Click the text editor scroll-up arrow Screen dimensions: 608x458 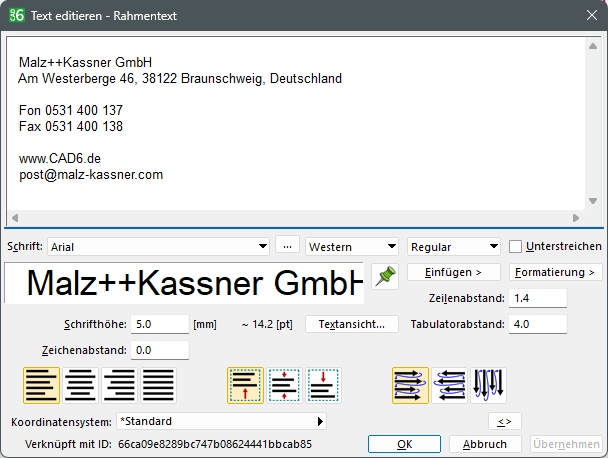(x=592, y=46)
